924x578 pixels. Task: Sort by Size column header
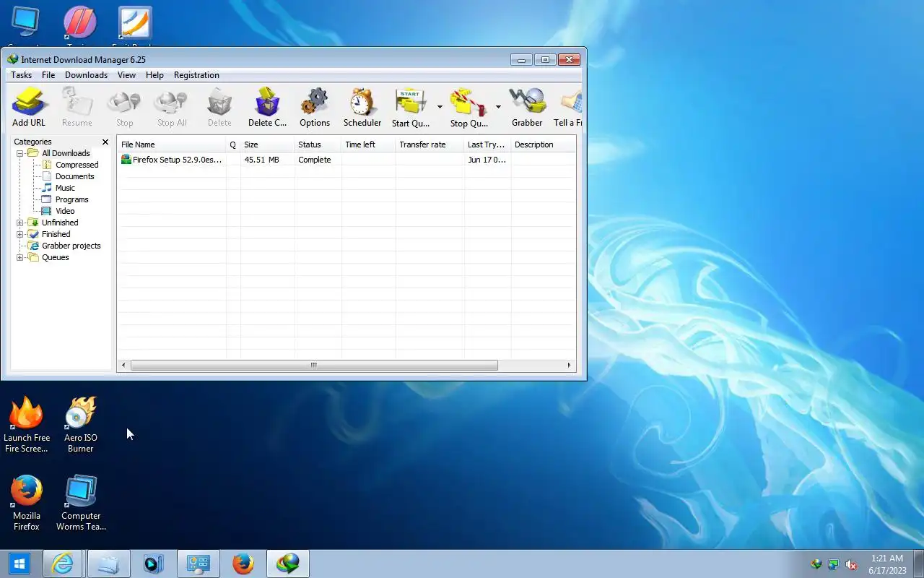[267, 144]
